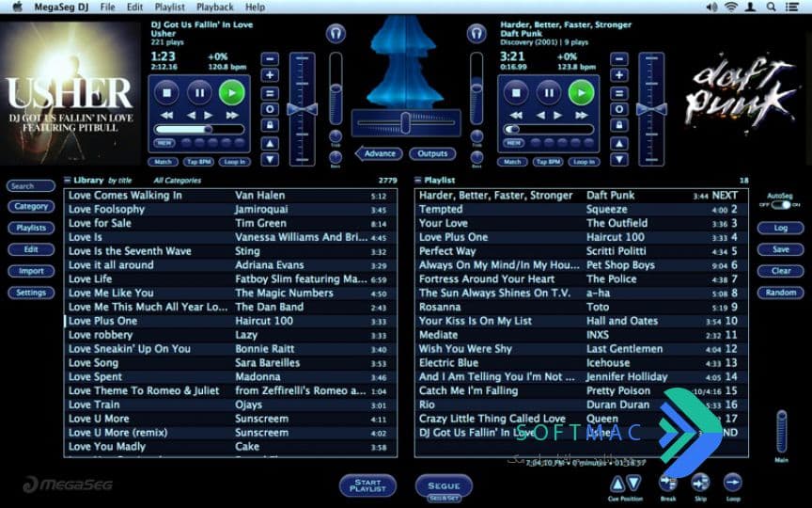Open the All Categories filter
The width and height of the screenshot is (812, 508).
[177, 181]
